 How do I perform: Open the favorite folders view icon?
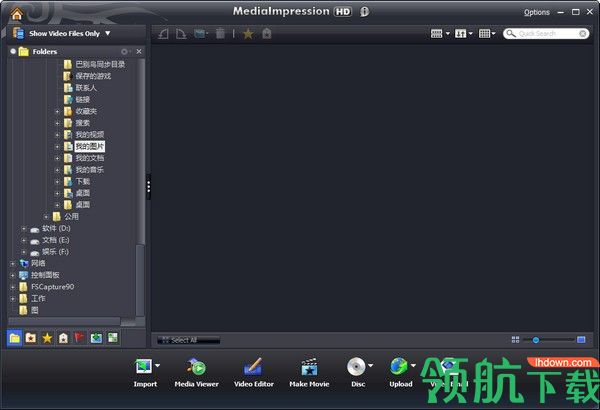click(31, 338)
